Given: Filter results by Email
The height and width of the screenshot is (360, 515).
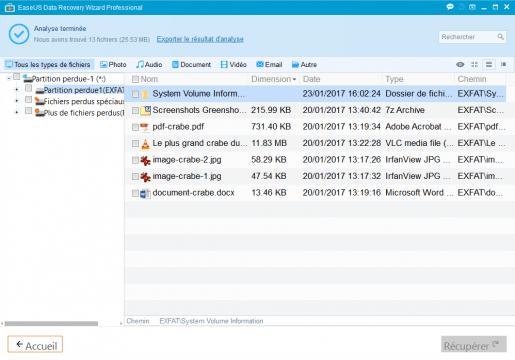Looking at the screenshot, I should [269, 65].
